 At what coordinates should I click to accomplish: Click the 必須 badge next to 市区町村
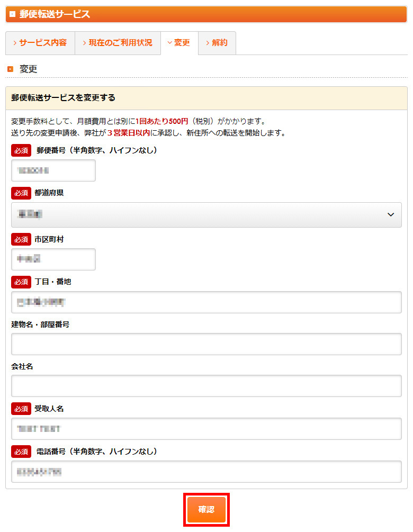[x=21, y=239]
